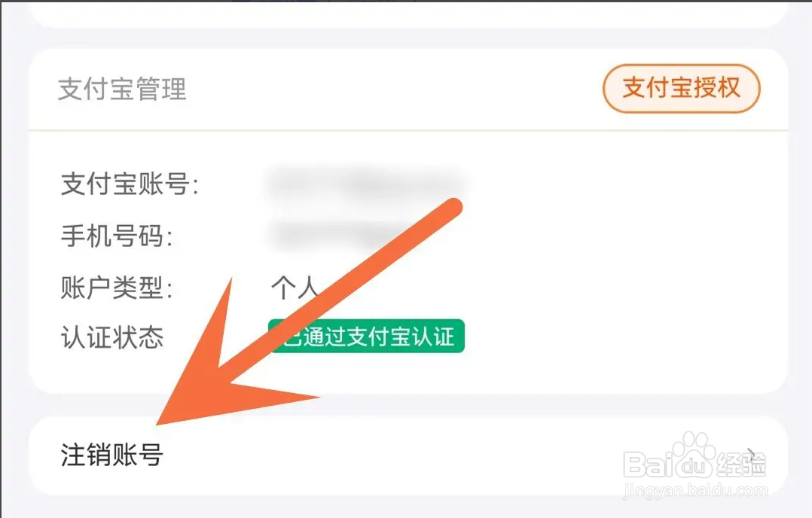Click the 支付宝账号 label
The height and width of the screenshot is (518, 812).
point(130,184)
